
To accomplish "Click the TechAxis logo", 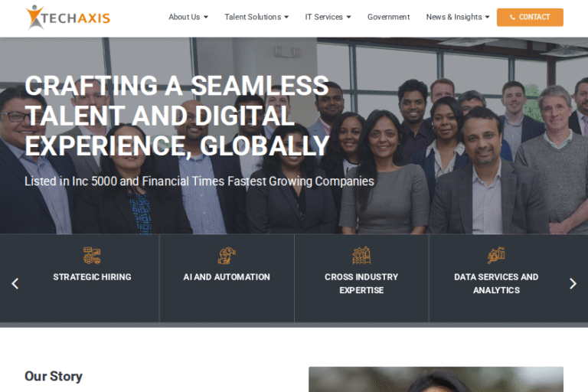I will (67, 18).
